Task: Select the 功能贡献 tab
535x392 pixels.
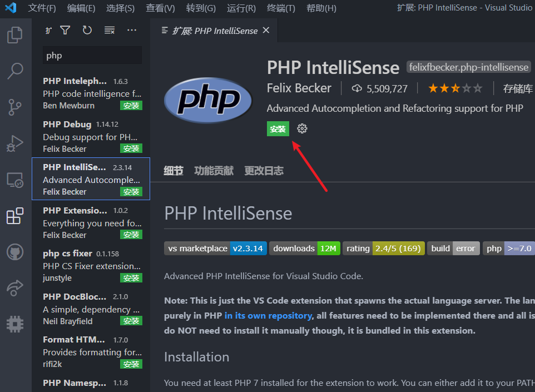Action: click(214, 171)
